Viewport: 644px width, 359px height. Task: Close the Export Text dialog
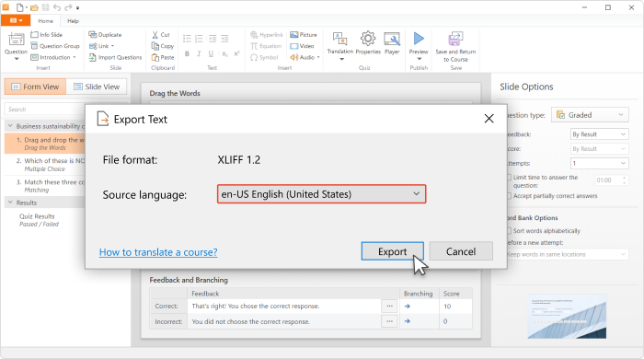tap(489, 119)
